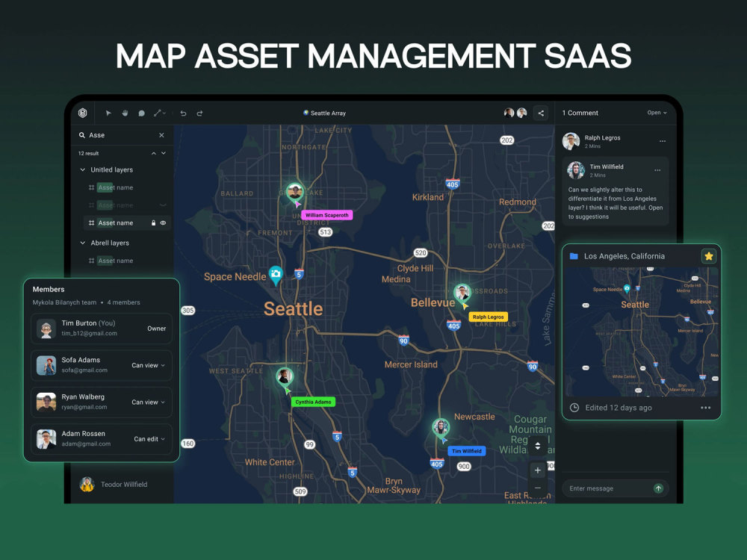The image size is (747, 560).
Task: Click Ralph Legros avatar pin on map
Action: tap(462, 293)
